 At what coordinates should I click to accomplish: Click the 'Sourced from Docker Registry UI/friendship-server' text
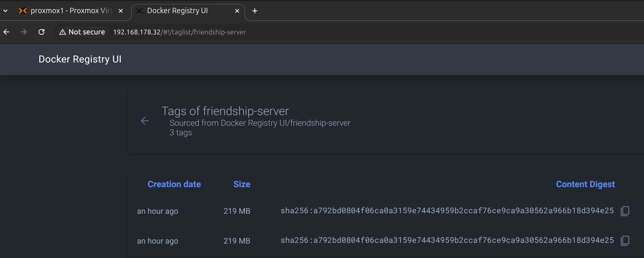260,123
